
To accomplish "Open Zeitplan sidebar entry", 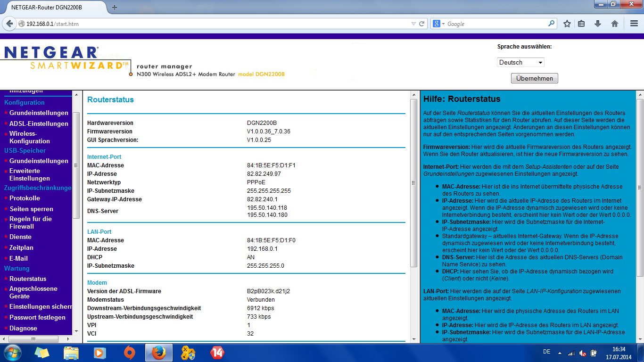I will [21, 248].
